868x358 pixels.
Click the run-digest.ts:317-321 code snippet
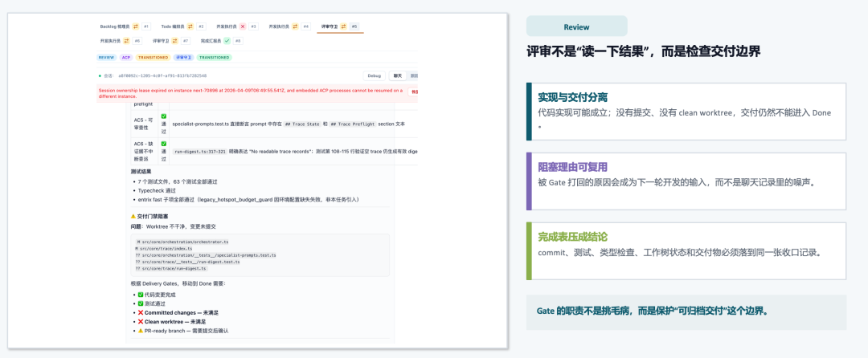coord(200,150)
